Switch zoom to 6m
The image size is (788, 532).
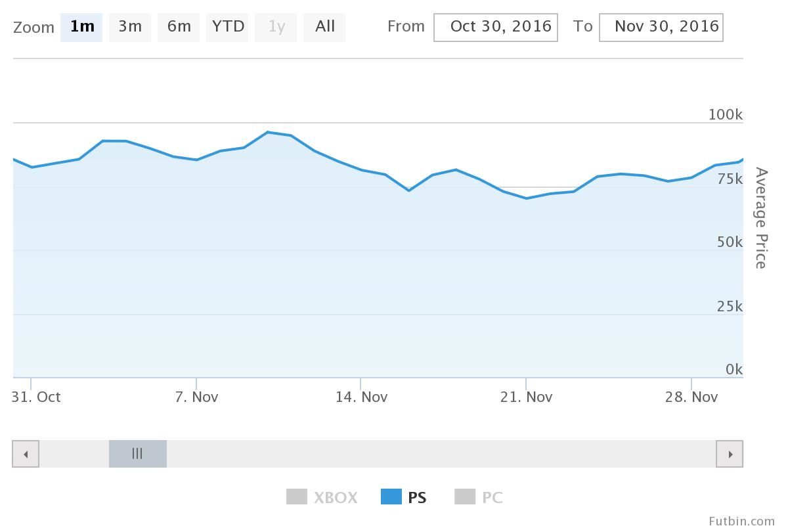[179, 27]
